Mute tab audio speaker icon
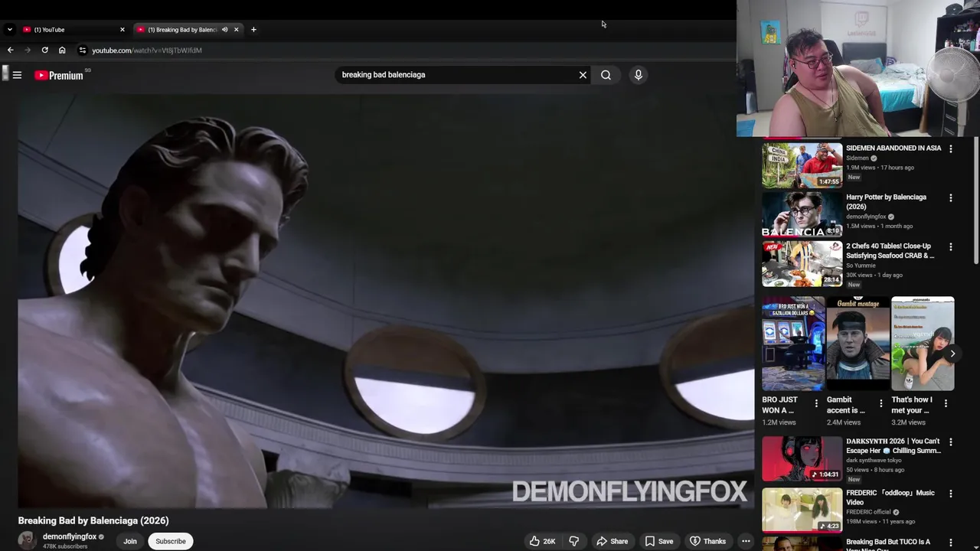This screenshot has height=551, width=980. [x=224, y=30]
